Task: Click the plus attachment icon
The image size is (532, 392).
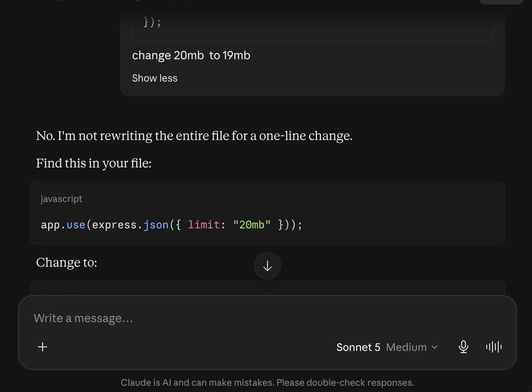Action: [x=42, y=347]
